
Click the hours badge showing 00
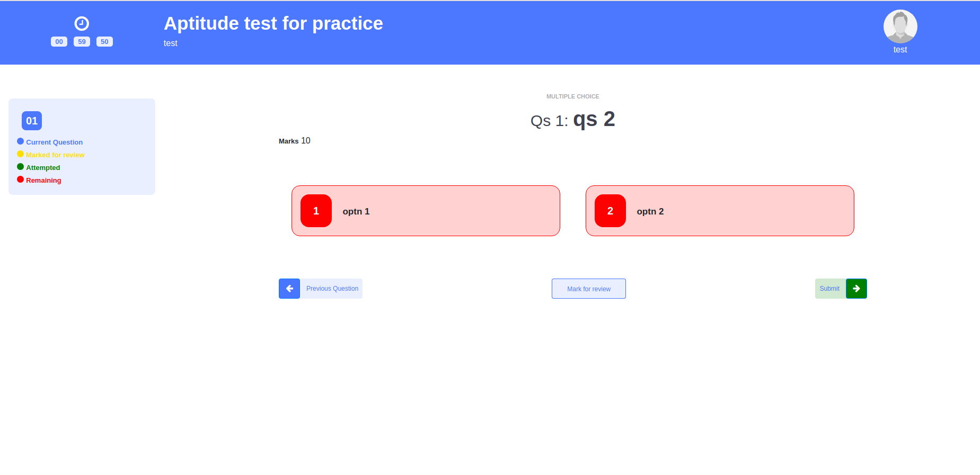point(59,41)
